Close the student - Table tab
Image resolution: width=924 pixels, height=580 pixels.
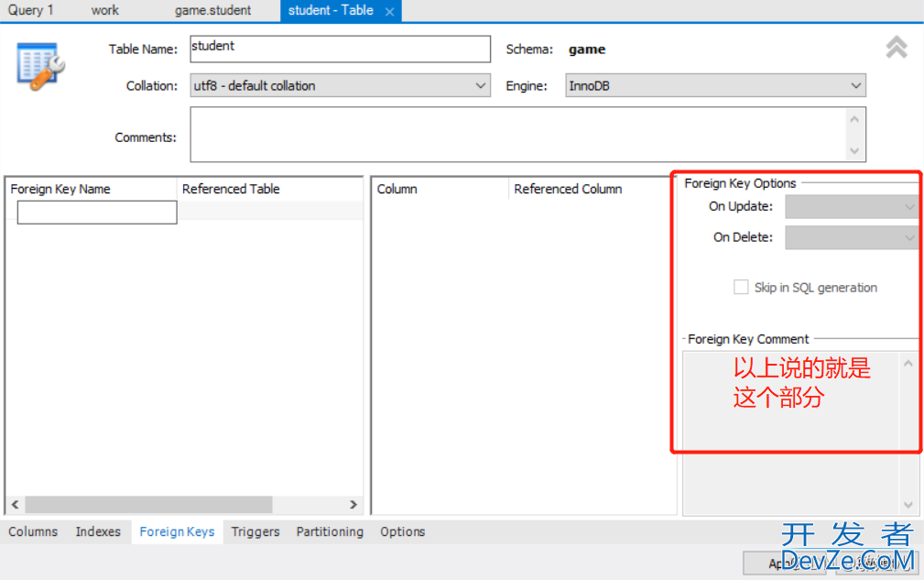tap(389, 11)
